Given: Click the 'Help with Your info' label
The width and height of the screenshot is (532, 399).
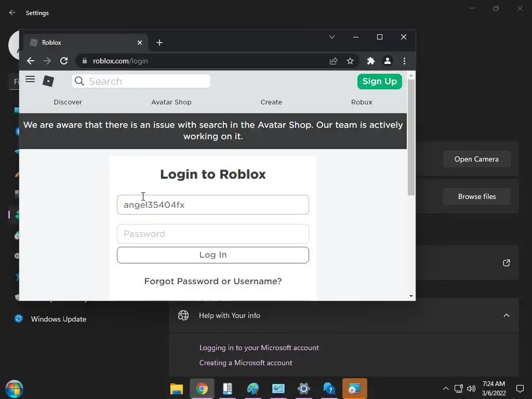Looking at the screenshot, I should 229,315.
